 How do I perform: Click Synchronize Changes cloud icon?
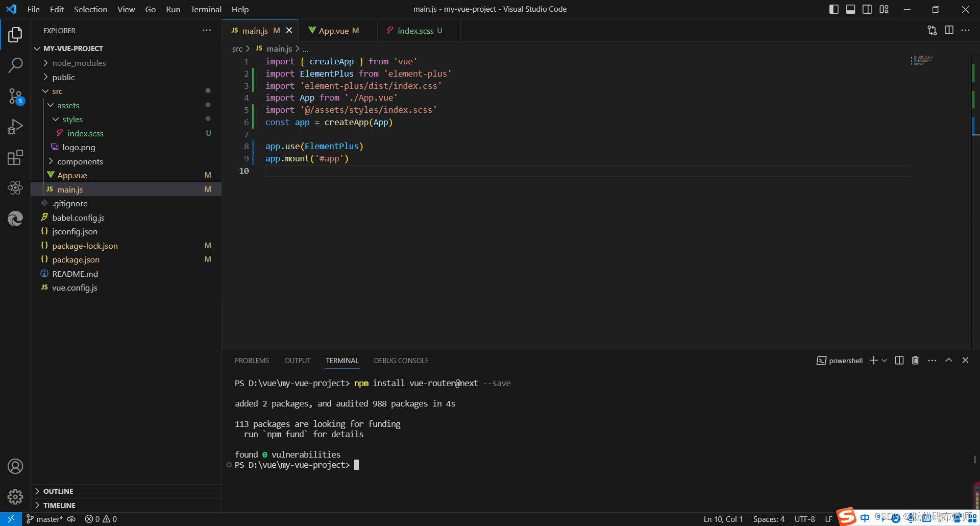point(71,519)
